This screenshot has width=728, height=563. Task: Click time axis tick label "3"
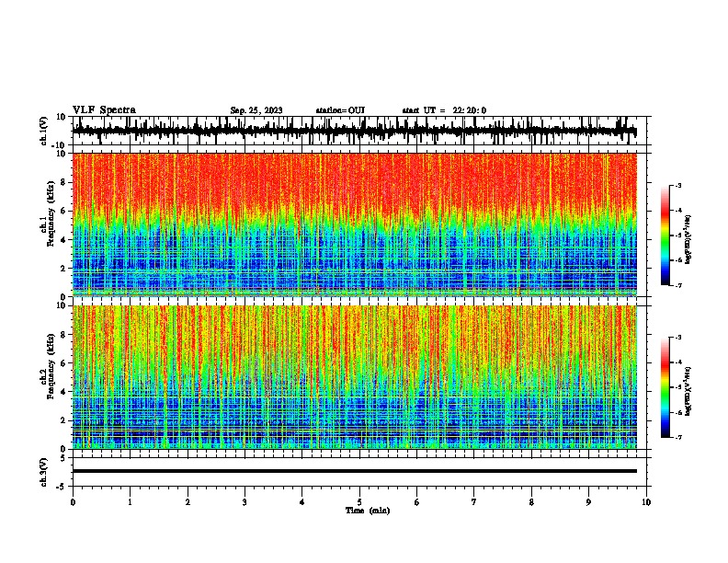tap(245, 502)
